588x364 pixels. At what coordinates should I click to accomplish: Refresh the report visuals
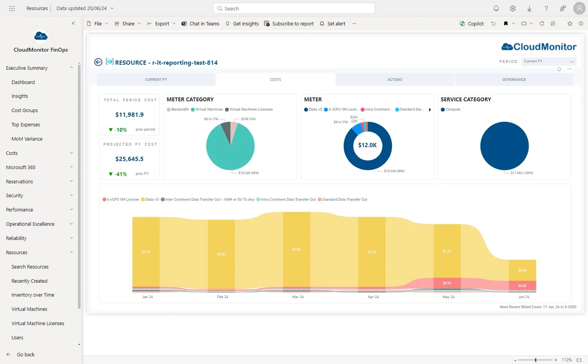[x=542, y=23]
